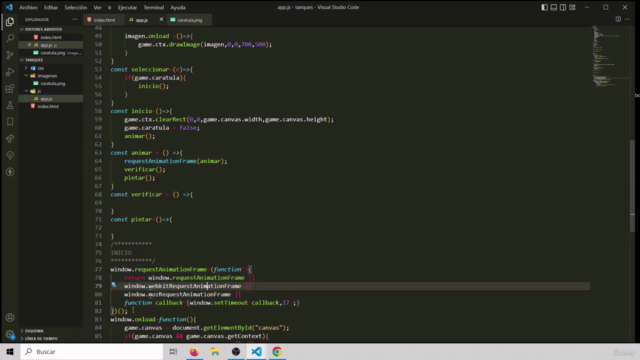This screenshot has height=360, width=640.
Task: Click the editor vertical scrollbar thumb
Action: [632, 186]
